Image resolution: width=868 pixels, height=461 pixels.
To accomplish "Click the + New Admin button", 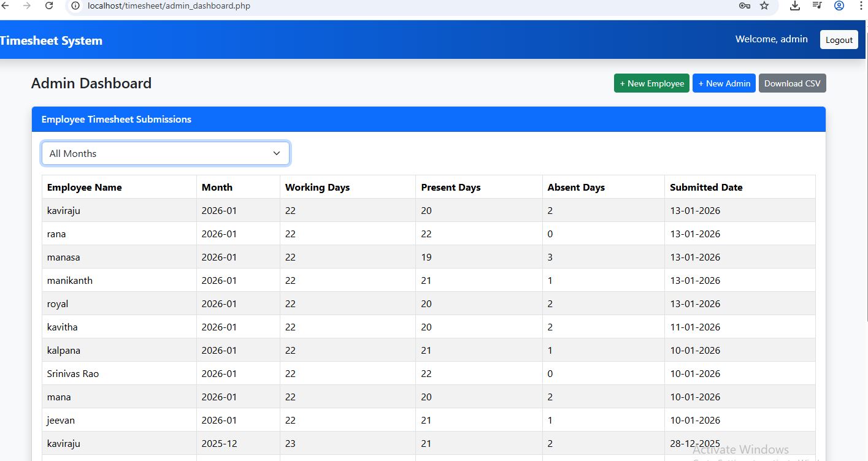I will pos(724,83).
